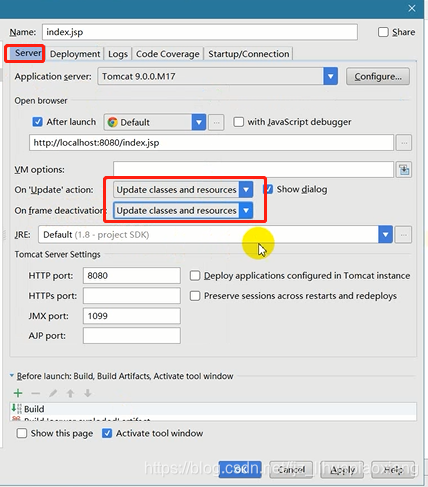Click the Apply button

click(342, 470)
